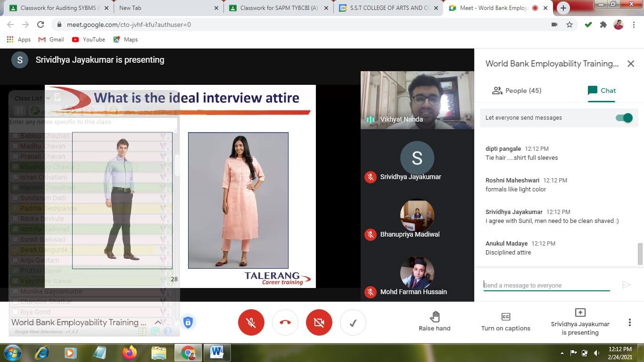Toggle Let everyone send messages switch
This screenshot has height=362, width=644.
(x=624, y=118)
